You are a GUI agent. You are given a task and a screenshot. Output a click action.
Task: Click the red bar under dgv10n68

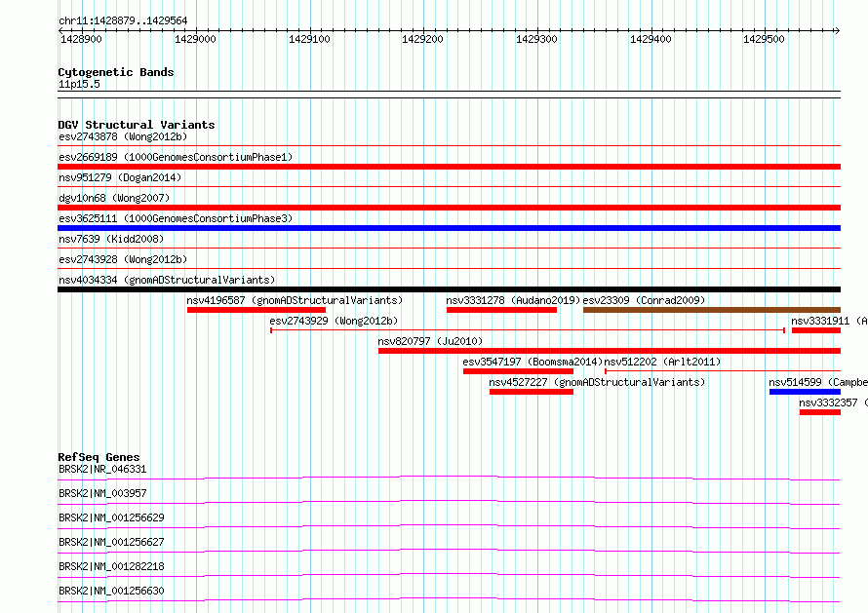[x=449, y=208]
